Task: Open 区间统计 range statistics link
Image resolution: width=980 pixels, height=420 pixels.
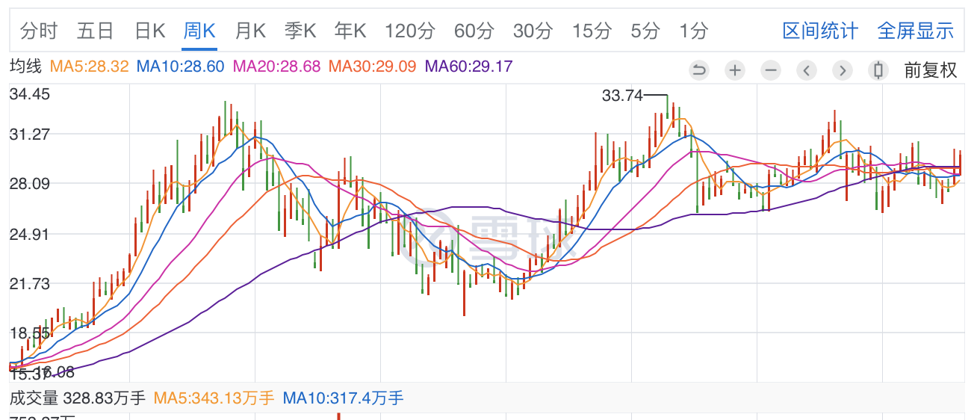Action: click(x=820, y=31)
